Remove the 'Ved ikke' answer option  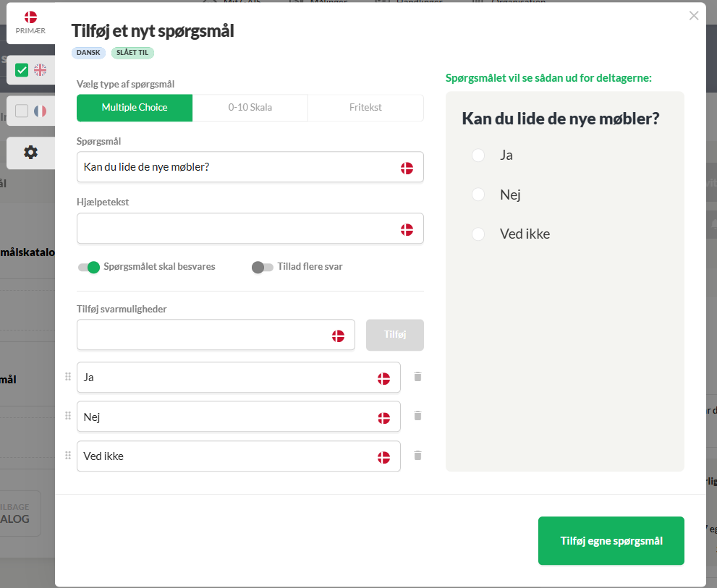click(417, 456)
